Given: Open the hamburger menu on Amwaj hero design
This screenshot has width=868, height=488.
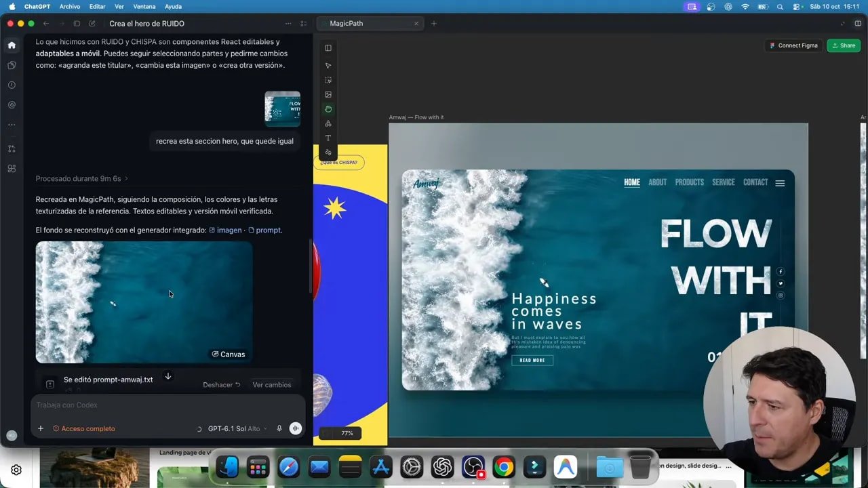Looking at the screenshot, I should (x=780, y=183).
